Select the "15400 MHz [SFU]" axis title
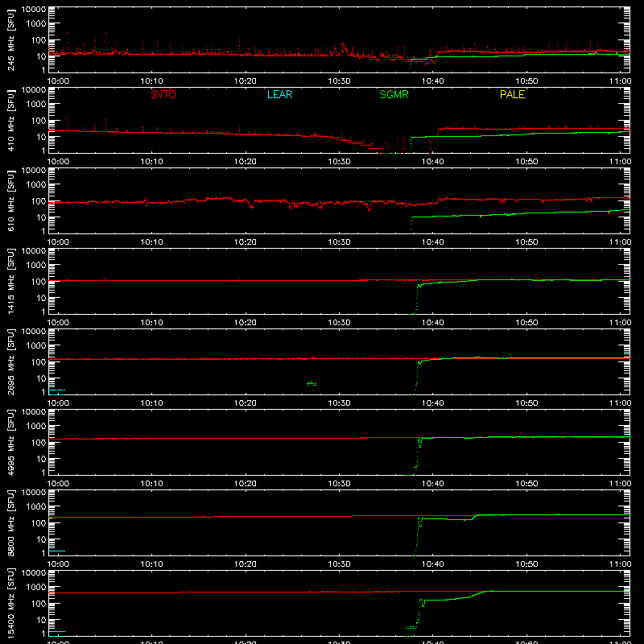The height and width of the screenshot is (644, 644). click(11, 604)
